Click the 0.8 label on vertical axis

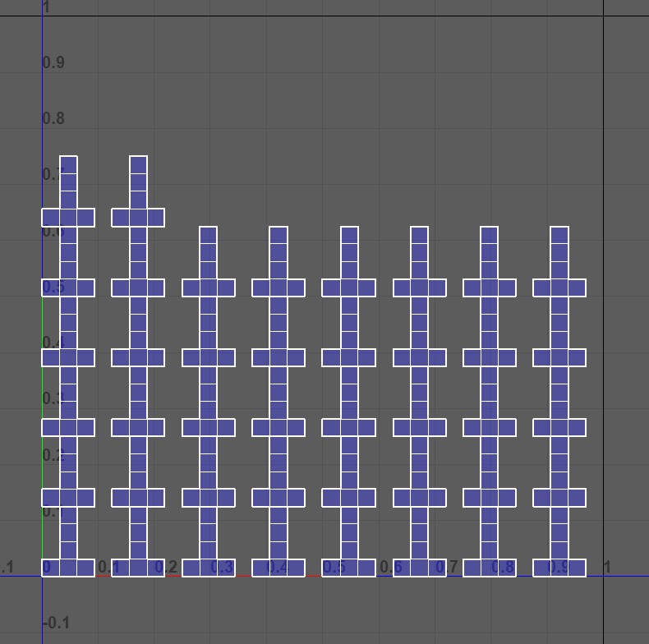(53, 118)
